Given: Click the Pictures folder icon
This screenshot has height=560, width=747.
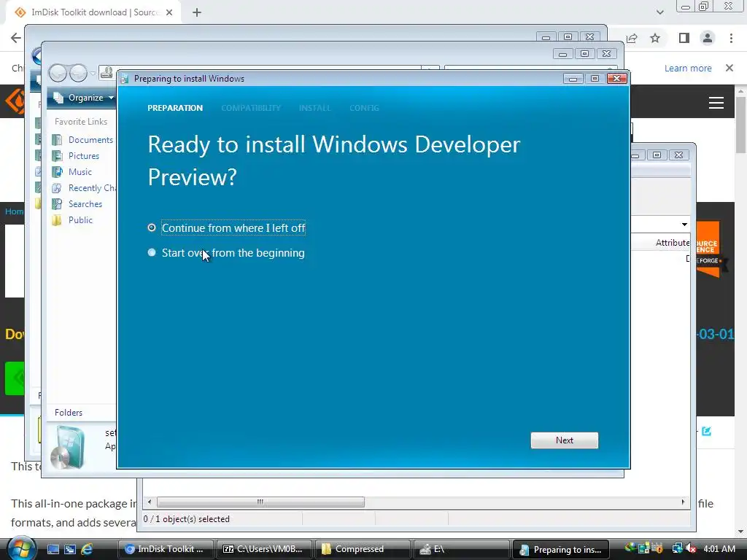Looking at the screenshot, I should click(57, 156).
